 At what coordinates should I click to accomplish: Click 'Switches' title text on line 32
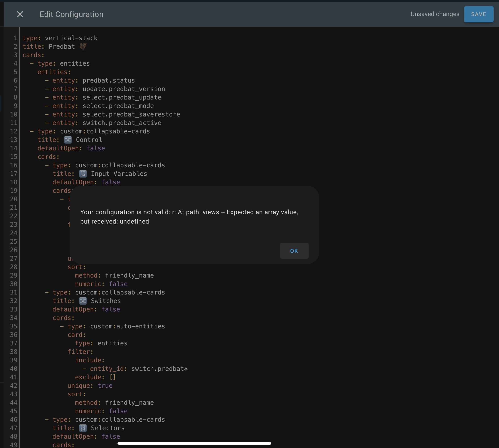point(106,301)
